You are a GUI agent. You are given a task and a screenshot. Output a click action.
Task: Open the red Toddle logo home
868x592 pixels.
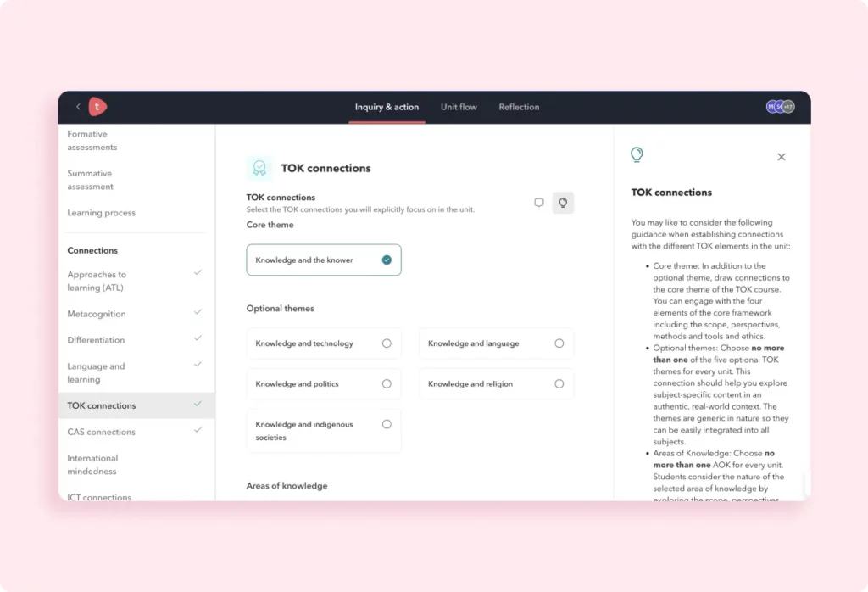click(x=97, y=107)
